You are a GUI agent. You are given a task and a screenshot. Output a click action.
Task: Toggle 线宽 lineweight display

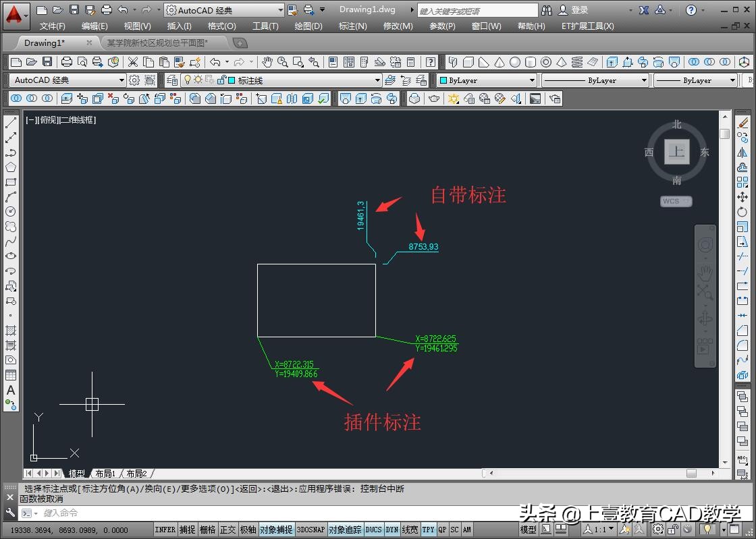410,530
